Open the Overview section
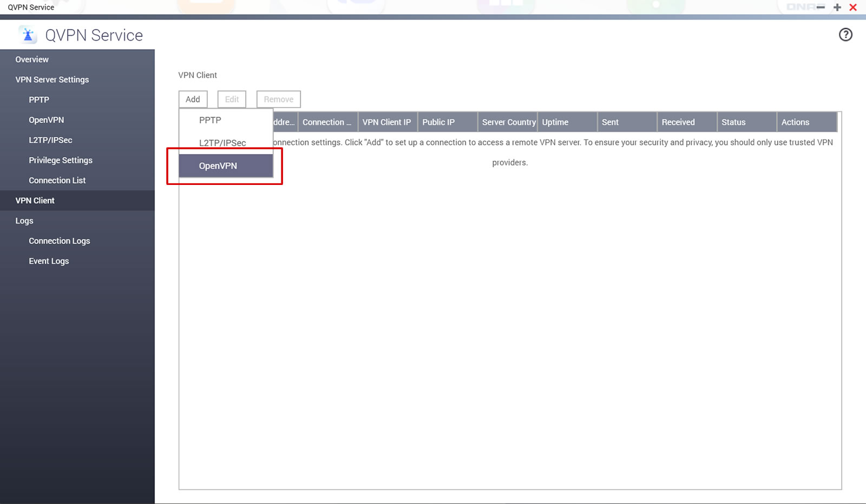This screenshot has width=866, height=504. (77, 59)
